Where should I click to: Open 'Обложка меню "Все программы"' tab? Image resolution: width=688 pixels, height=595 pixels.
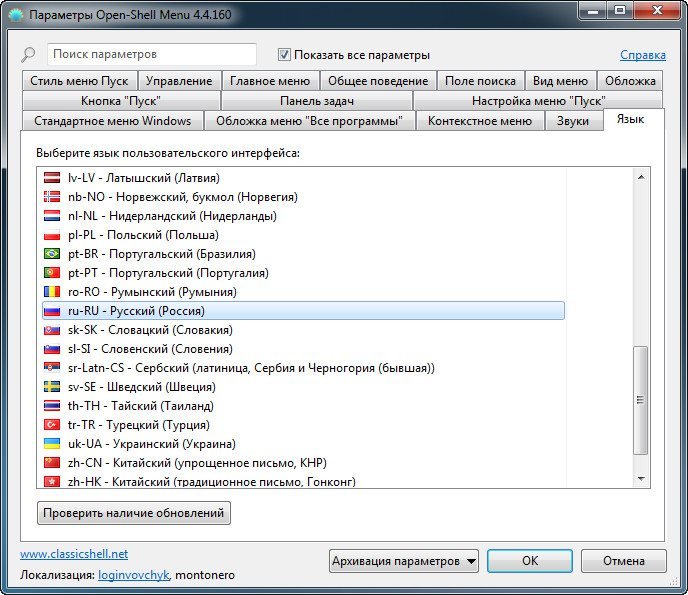click(x=309, y=121)
